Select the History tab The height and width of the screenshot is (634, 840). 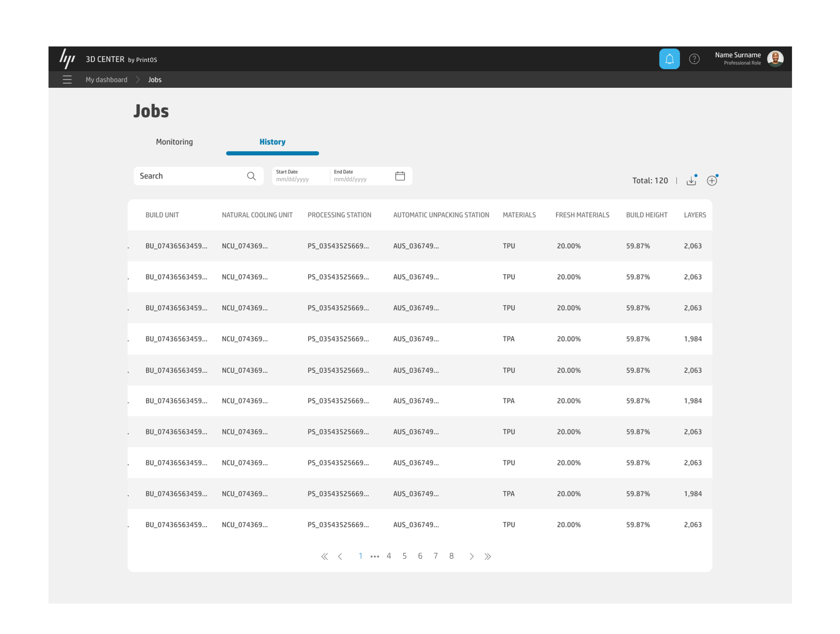pos(272,141)
